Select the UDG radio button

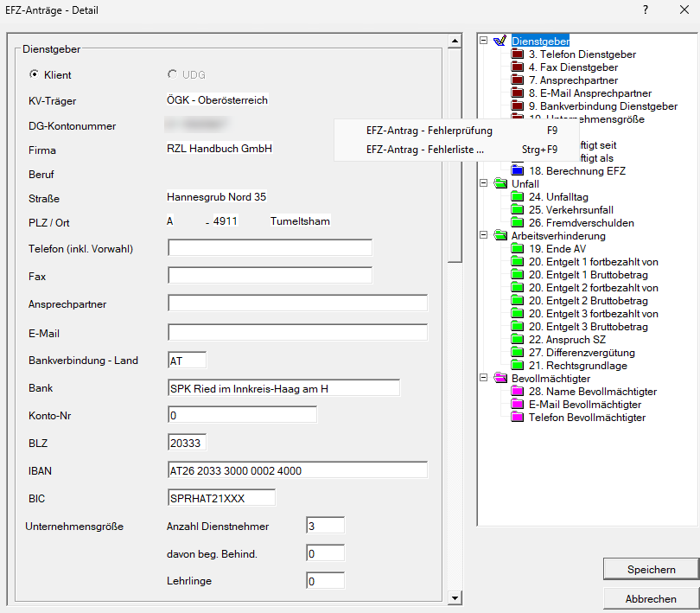pos(173,75)
